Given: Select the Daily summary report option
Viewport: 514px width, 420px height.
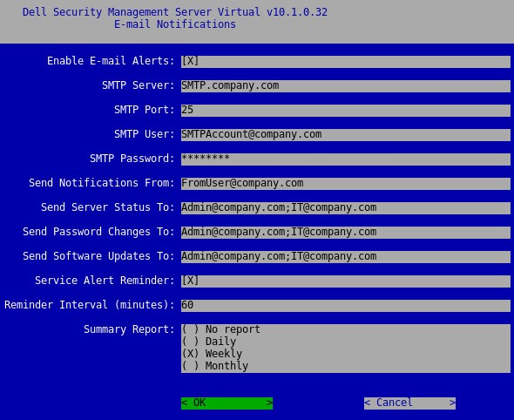Looking at the screenshot, I should tap(209, 342).
